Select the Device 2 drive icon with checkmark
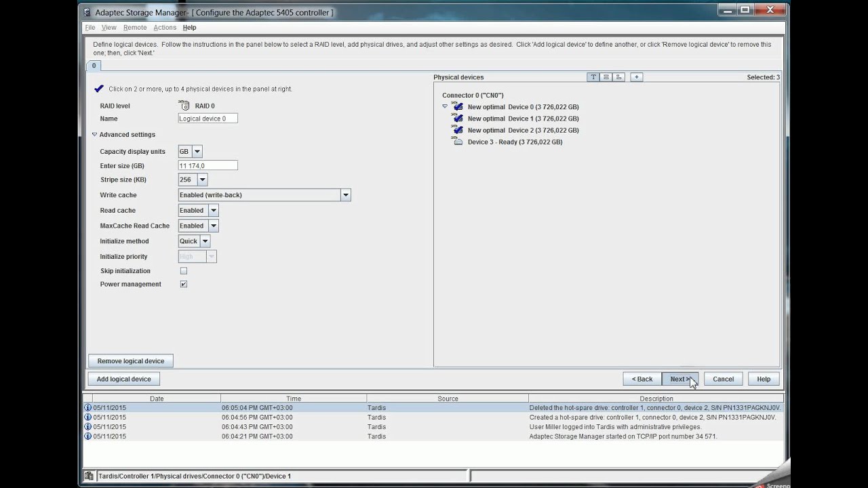The image size is (868, 488). click(458, 129)
